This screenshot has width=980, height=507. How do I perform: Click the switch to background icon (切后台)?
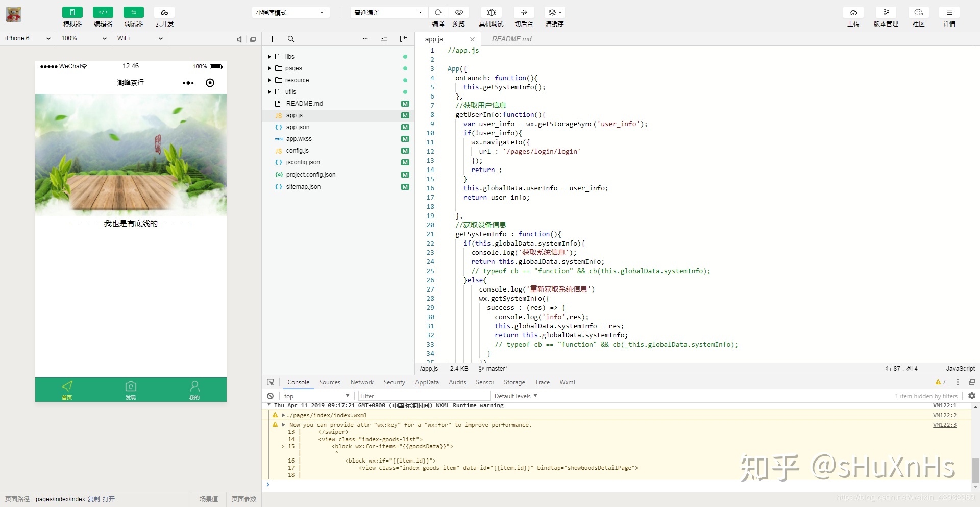524,12
